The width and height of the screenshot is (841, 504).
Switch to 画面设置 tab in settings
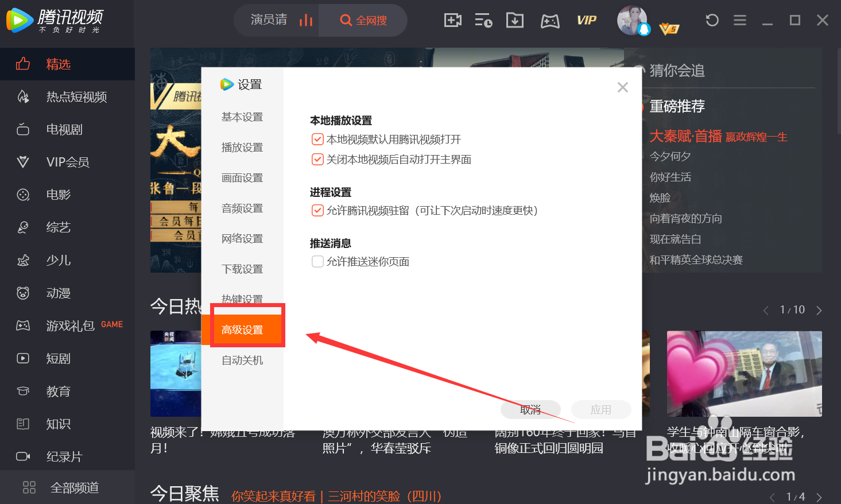coord(242,177)
